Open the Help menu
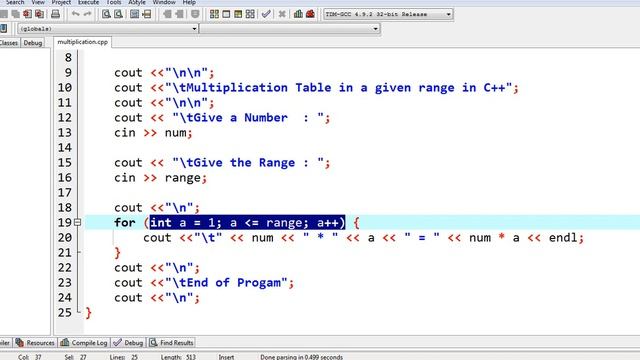This screenshot has height=360, width=640. point(189,2)
